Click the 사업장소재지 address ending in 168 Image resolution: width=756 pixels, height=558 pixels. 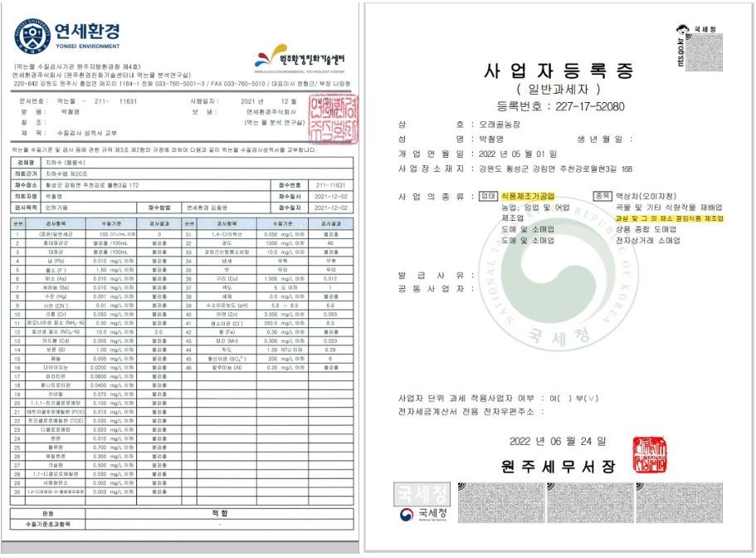[x=555, y=169]
